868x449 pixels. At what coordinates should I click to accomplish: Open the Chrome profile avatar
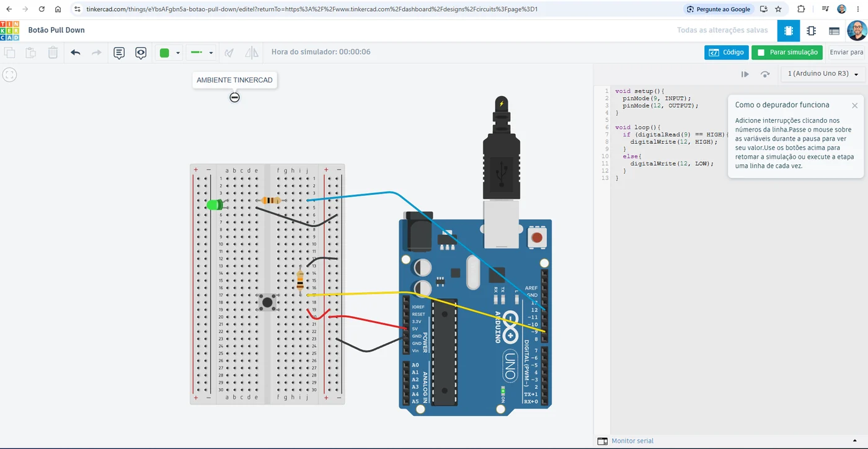841,9
